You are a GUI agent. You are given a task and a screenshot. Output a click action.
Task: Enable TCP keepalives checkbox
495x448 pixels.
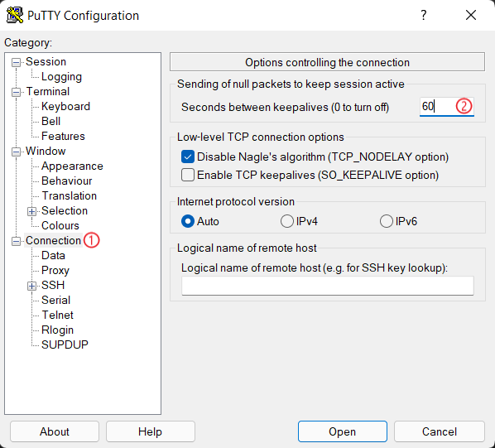coord(188,175)
